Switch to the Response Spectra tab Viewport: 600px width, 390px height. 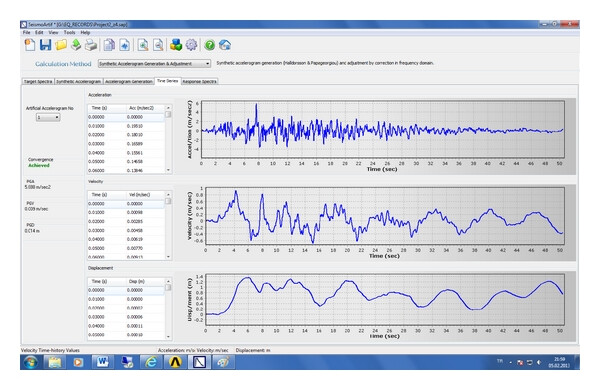pos(199,82)
